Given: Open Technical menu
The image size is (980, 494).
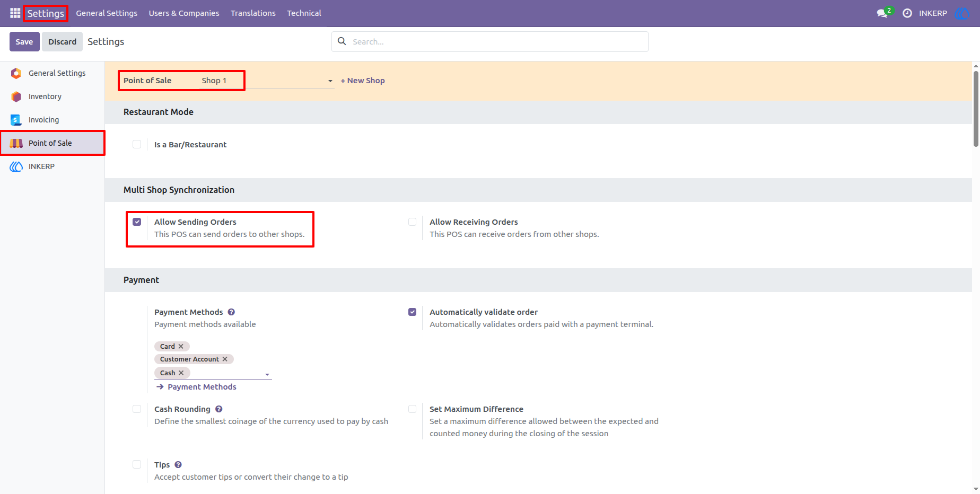Looking at the screenshot, I should (x=304, y=13).
